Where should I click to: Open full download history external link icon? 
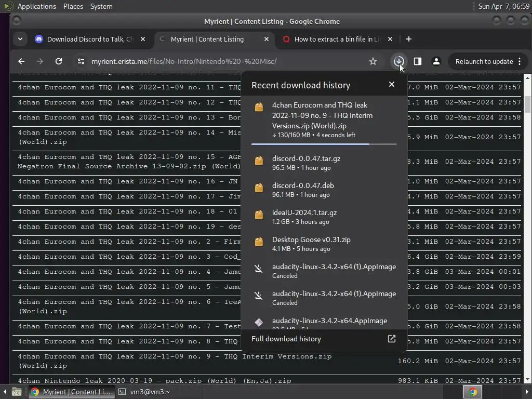click(x=392, y=339)
